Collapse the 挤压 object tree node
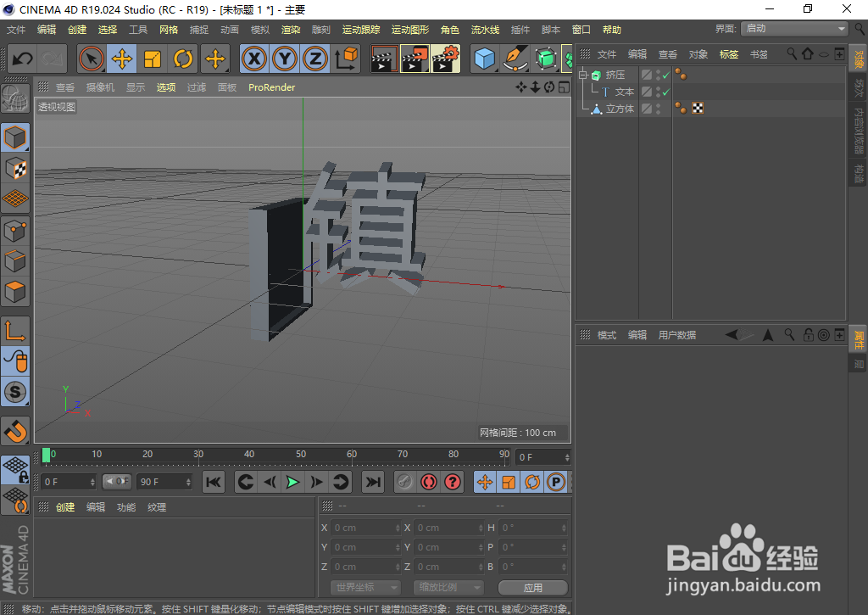Image resolution: width=868 pixels, height=615 pixels. tap(582, 75)
